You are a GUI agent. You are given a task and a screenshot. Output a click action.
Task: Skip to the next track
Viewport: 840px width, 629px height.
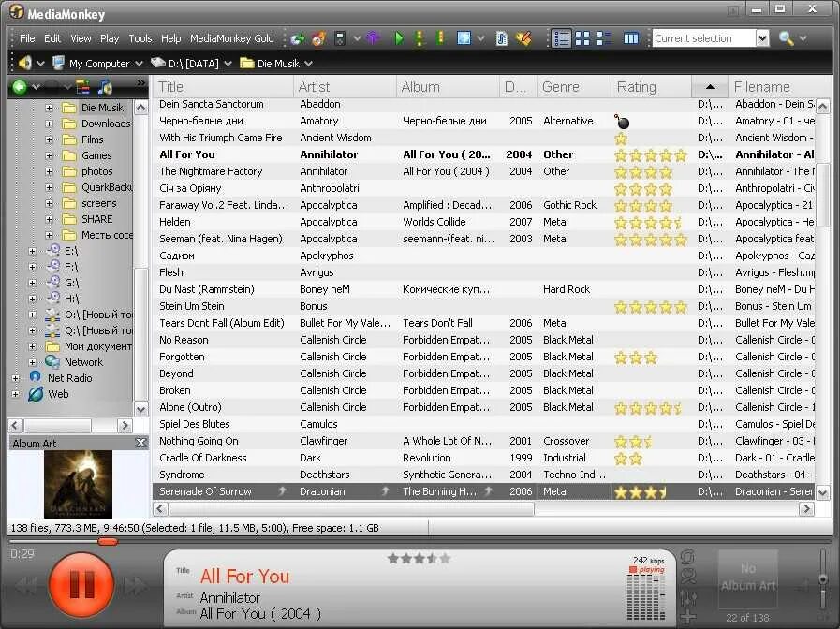(x=135, y=586)
